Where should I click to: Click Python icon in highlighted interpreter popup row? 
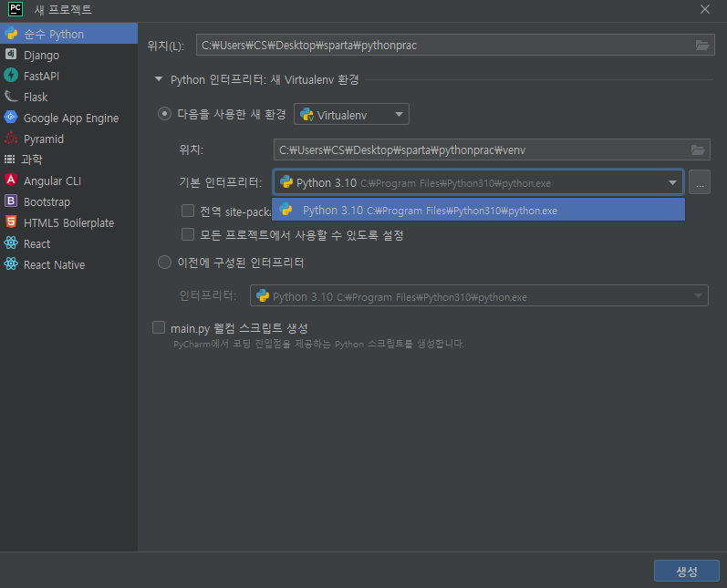pos(286,210)
